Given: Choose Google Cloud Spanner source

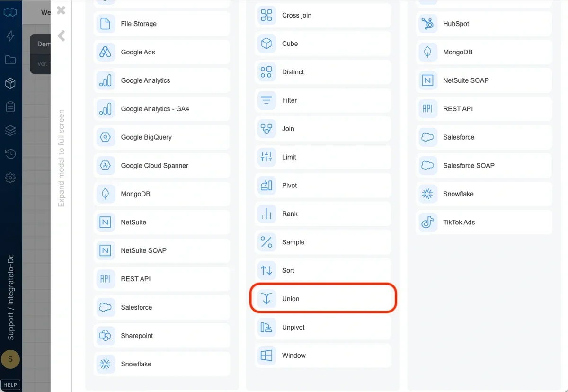Looking at the screenshot, I should [x=162, y=166].
